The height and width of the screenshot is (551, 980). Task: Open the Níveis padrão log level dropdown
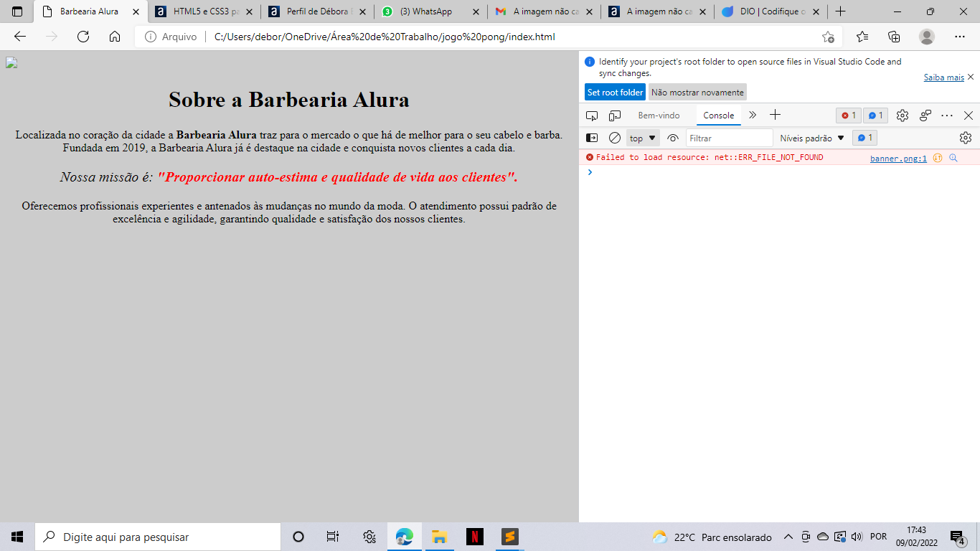pos(812,138)
